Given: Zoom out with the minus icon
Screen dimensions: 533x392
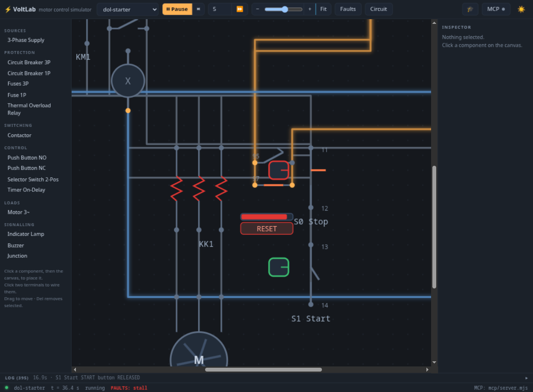Looking at the screenshot, I should pos(258,9).
